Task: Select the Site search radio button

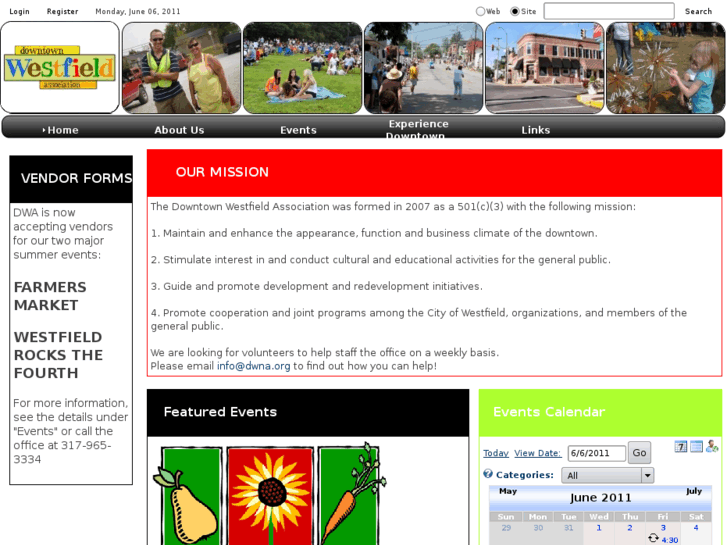Action: coord(515,11)
